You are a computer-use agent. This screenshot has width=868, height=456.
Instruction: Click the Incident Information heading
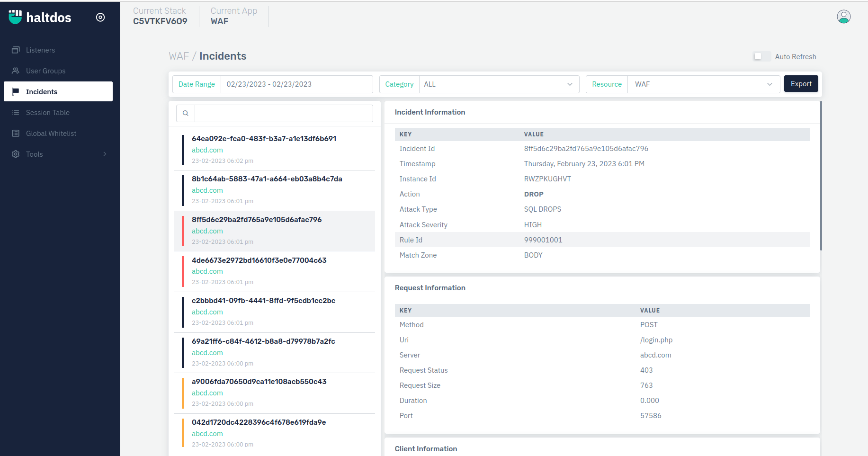click(430, 112)
